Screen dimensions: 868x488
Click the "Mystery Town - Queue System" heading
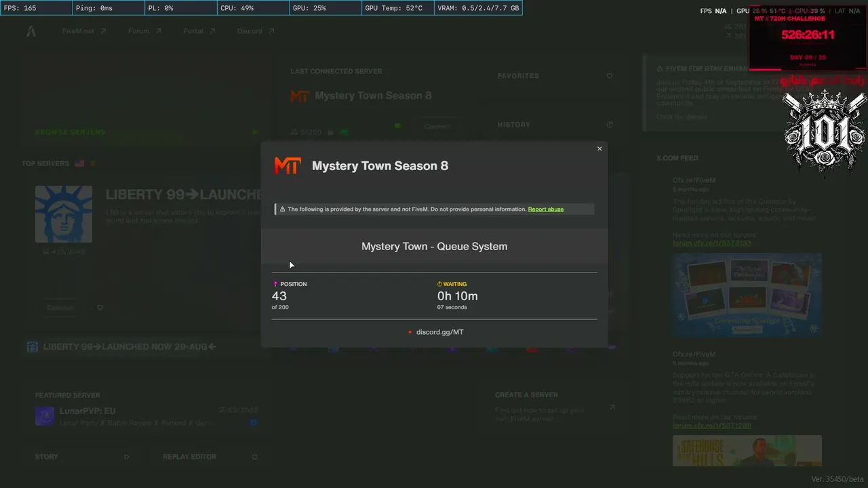coord(434,246)
